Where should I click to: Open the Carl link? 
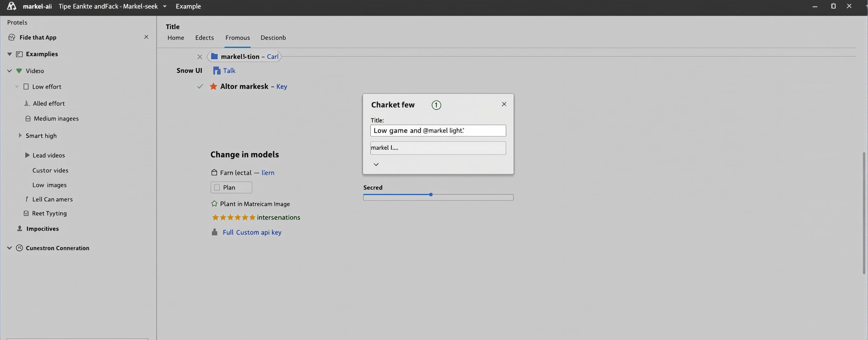click(273, 57)
